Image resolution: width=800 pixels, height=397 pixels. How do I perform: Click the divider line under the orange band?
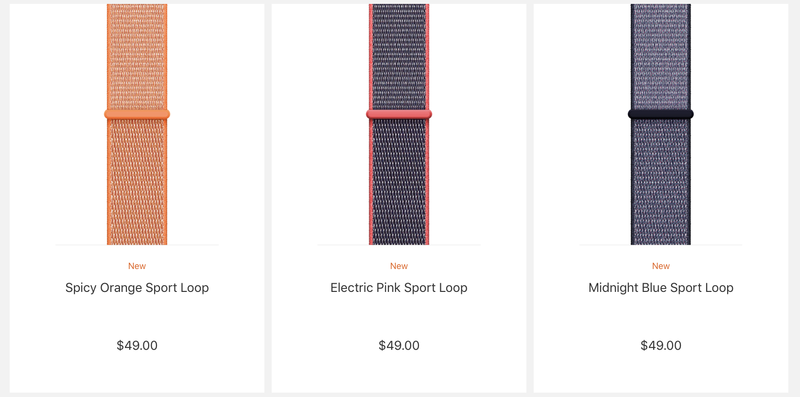pos(137,245)
